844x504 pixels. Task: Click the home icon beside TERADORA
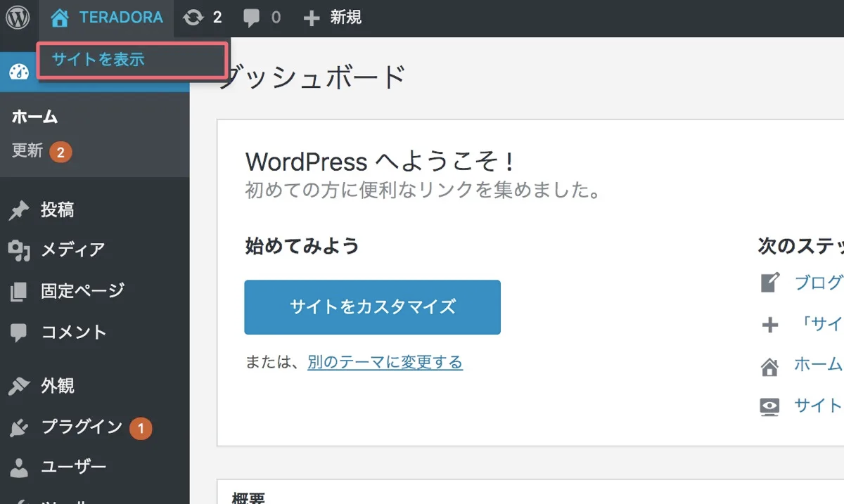pyautogui.click(x=60, y=18)
